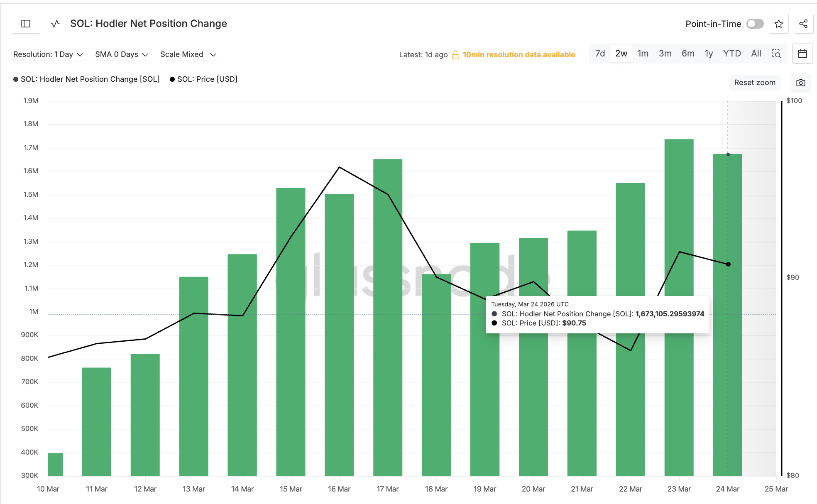This screenshot has height=504, width=817.
Task: Open 10min resolution data available link
Action: coord(519,55)
